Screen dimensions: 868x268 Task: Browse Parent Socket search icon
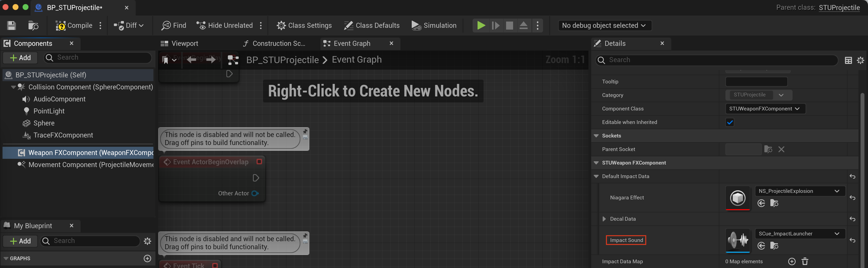point(768,149)
